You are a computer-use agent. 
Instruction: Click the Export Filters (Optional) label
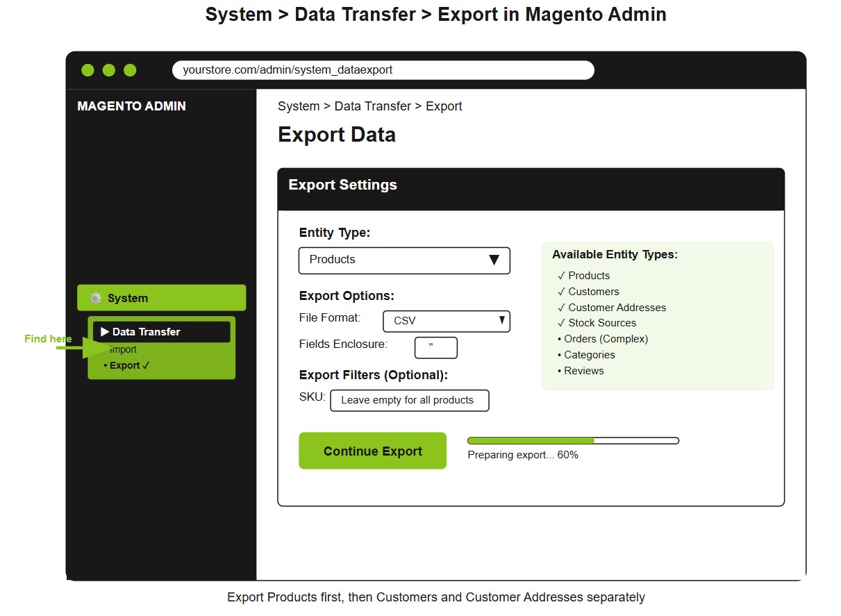(374, 375)
